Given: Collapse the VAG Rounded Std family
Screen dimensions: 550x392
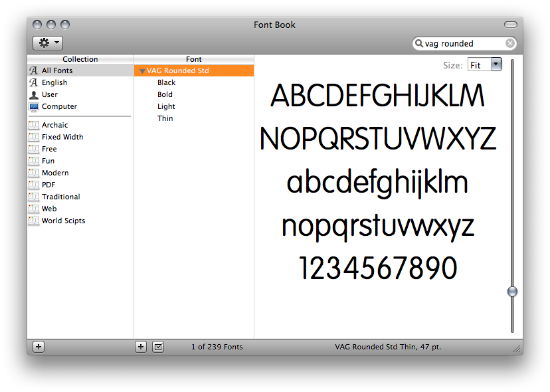Looking at the screenshot, I should (x=142, y=71).
